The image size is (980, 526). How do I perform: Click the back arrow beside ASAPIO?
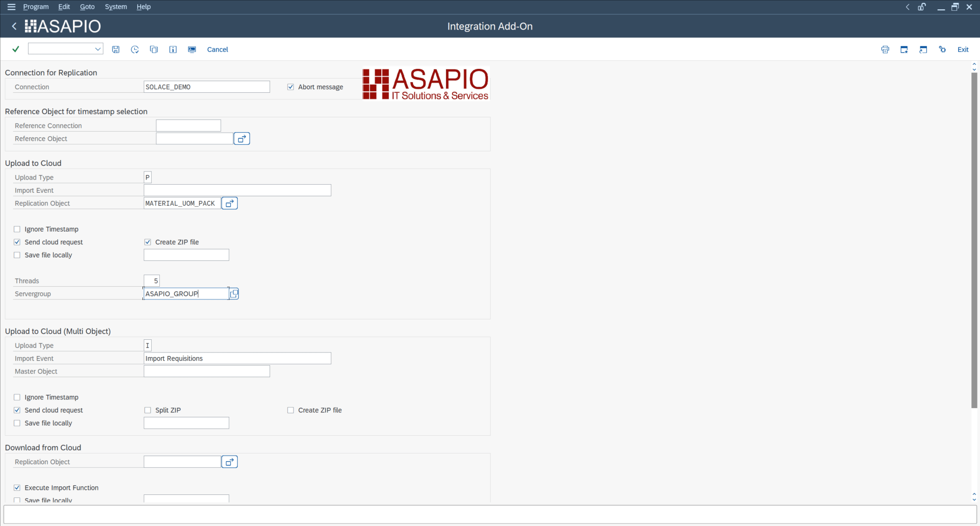point(14,26)
